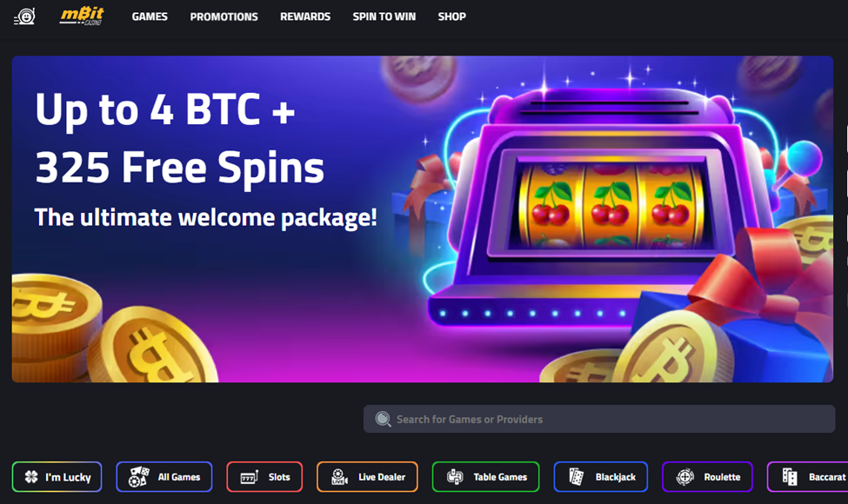Click the clover icon on I'm Lucky
Screen dimensions: 848x504
click(x=31, y=476)
